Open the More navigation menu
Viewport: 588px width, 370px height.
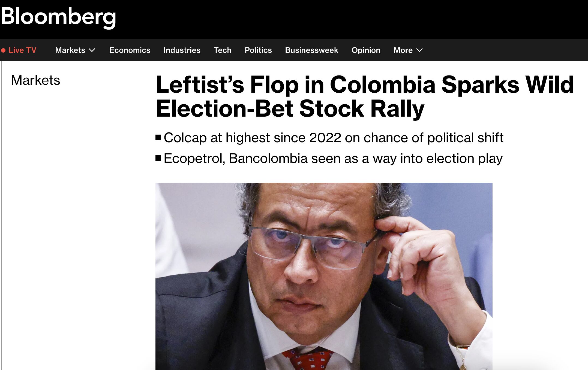(x=403, y=50)
